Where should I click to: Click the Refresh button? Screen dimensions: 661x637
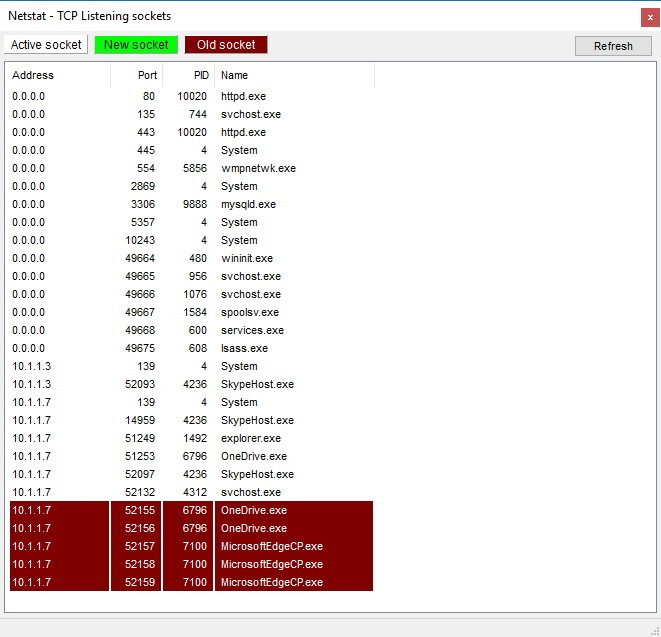[x=613, y=46]
